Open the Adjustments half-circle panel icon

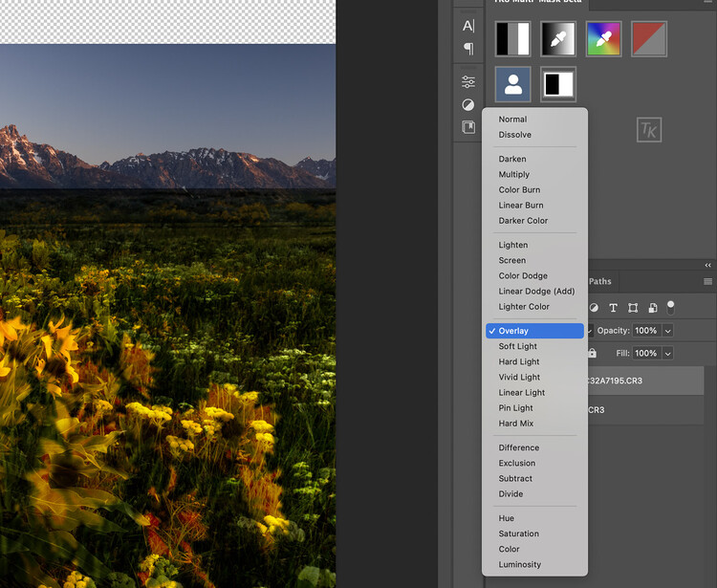point(468,105)
